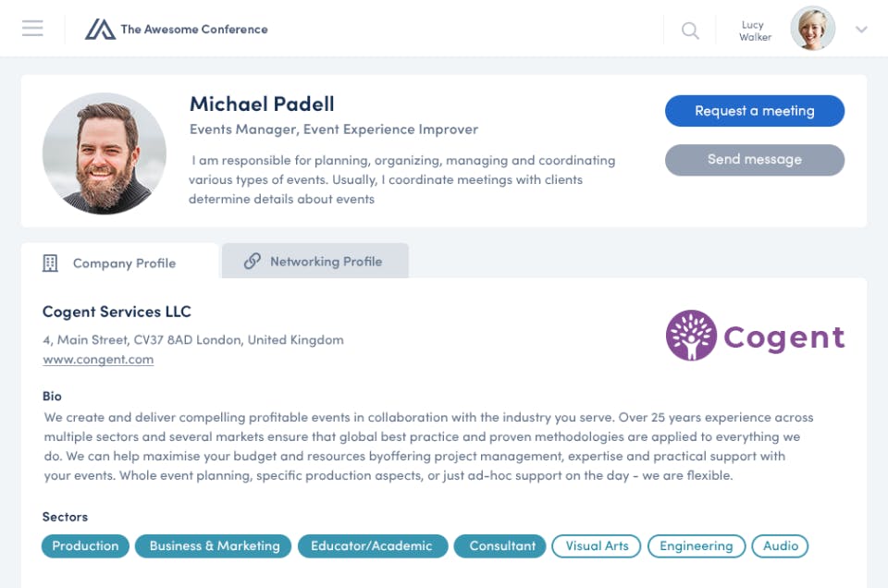
Task: Click the building icon on Company Profile tab
Action: [50, 263]
